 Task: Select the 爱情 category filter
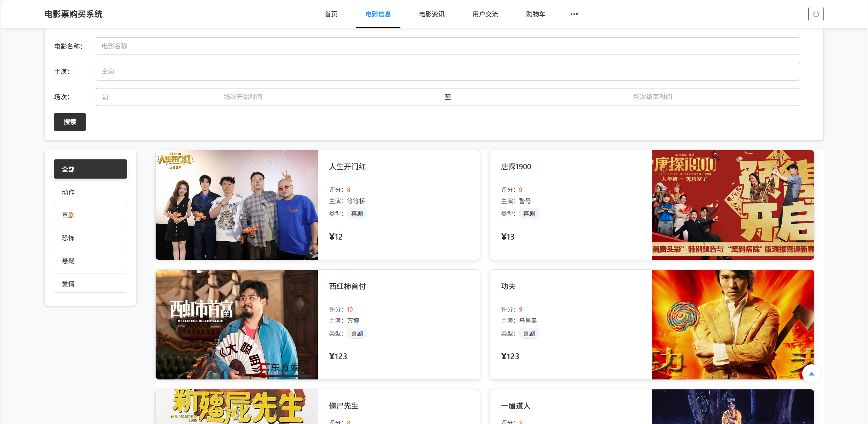pyautogui.click(x=90, y=283)
